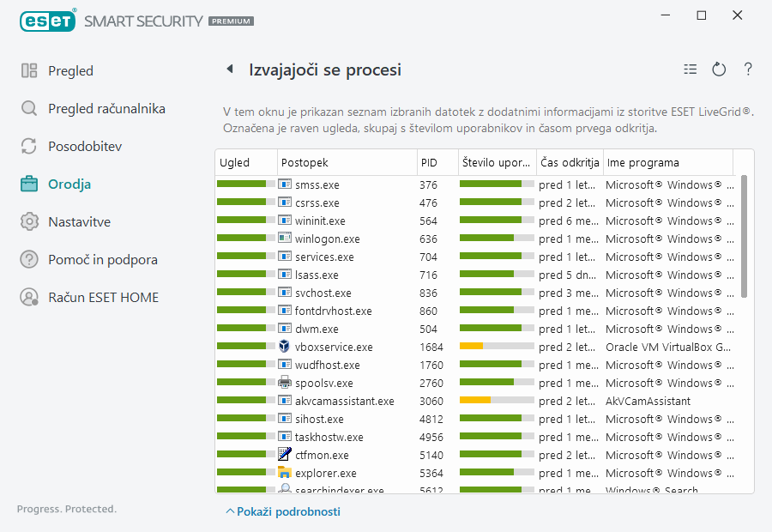Click the vboxservice.exe VirtualBox icon
This screenshot has width=772, height=532.
pyautogui.click(x=285, y=347)
